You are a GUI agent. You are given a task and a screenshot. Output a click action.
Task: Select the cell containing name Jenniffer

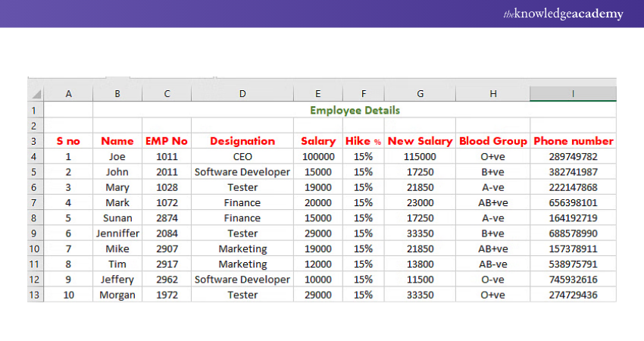(117, 233)
